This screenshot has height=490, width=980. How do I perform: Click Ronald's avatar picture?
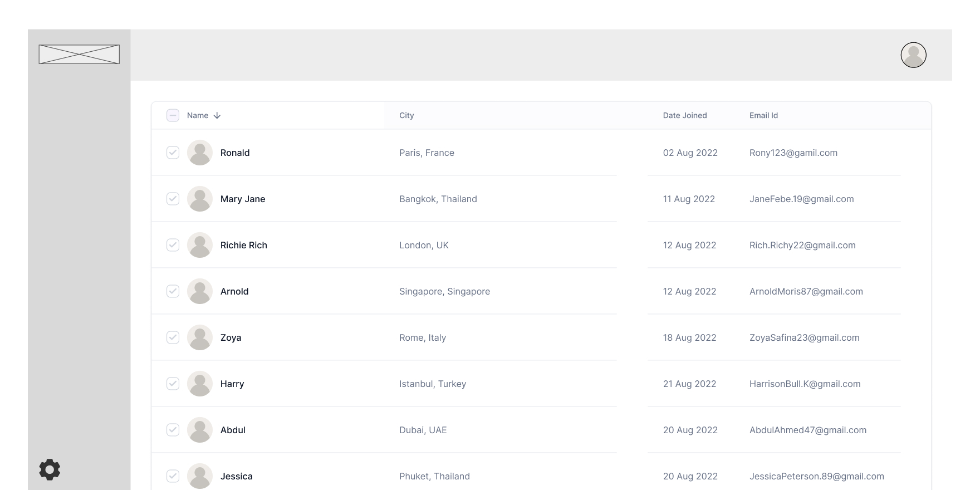[x=199, y=153]
